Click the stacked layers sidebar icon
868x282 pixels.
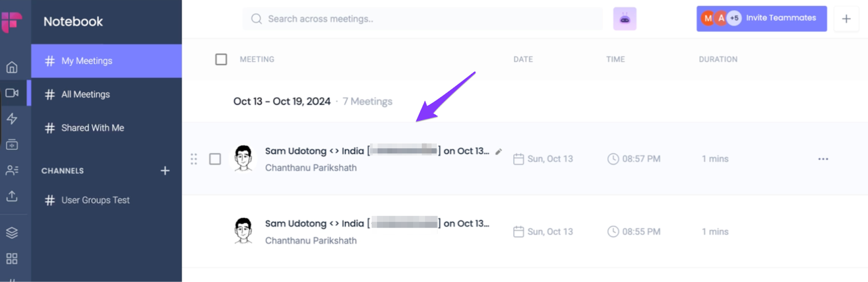pos(12,233)
